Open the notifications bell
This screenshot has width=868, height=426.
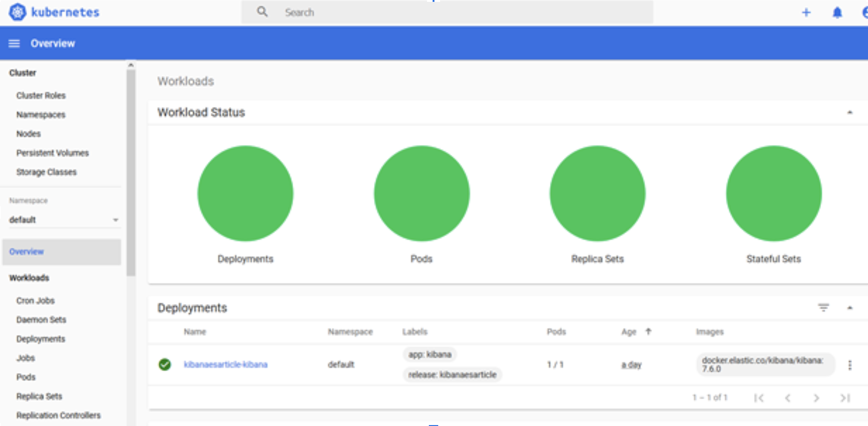(837, 12)
